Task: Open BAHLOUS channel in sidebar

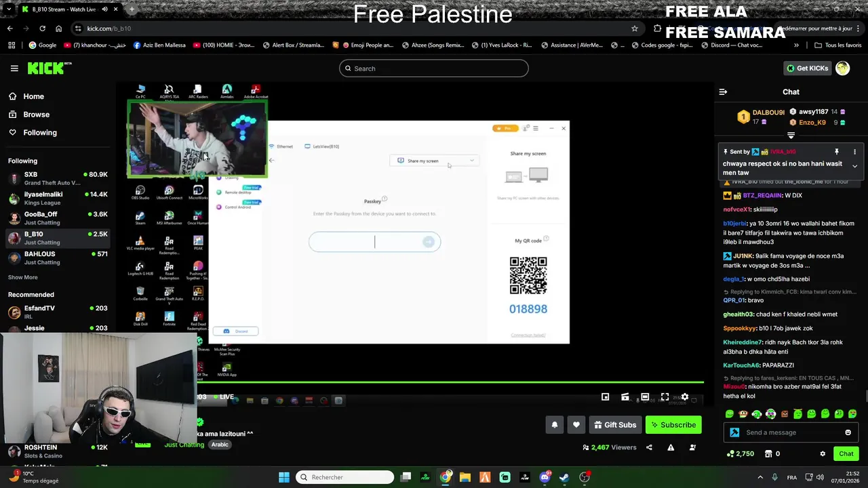Action: tap(58, 258)
